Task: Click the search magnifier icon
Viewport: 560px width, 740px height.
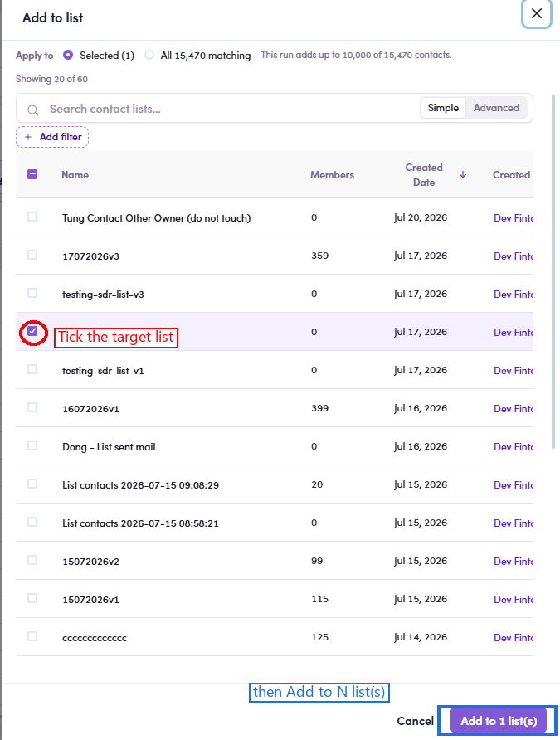Action: (x=32, y=110)
